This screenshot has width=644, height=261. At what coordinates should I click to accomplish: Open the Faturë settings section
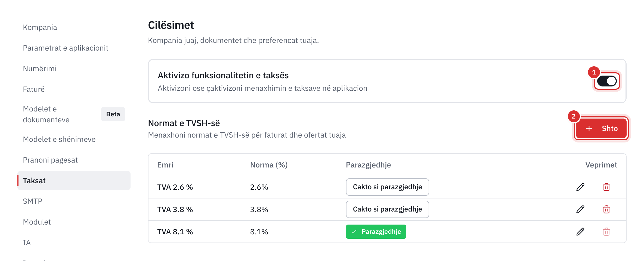point(34,89)
